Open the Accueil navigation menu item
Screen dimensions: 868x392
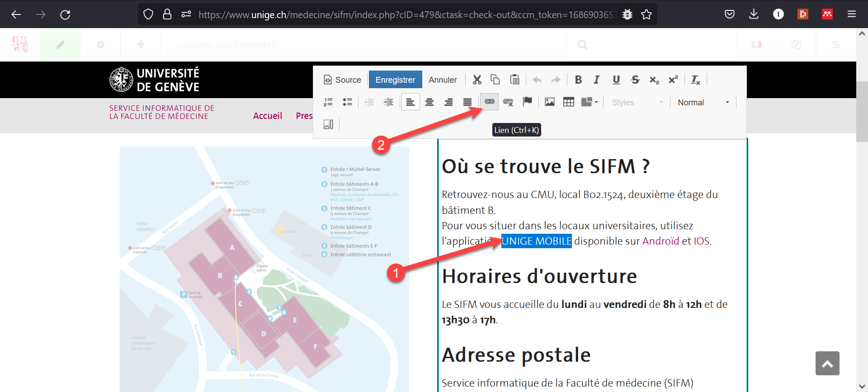pyautogui.click(x=267, y=116)
